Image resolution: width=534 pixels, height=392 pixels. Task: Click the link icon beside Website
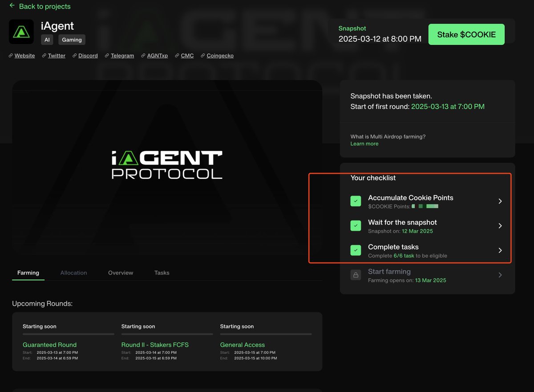click(x=11, y=56)
